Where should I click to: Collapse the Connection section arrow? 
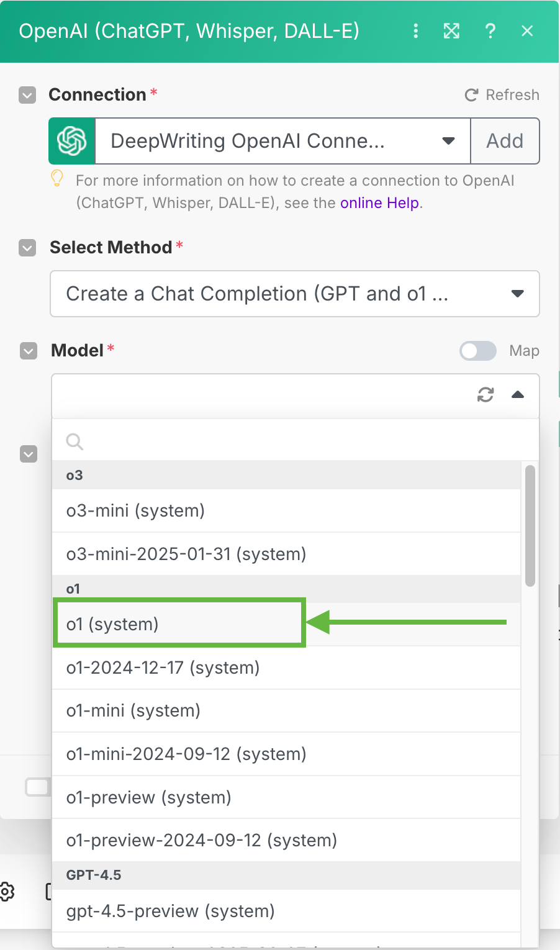pos(27,95)
